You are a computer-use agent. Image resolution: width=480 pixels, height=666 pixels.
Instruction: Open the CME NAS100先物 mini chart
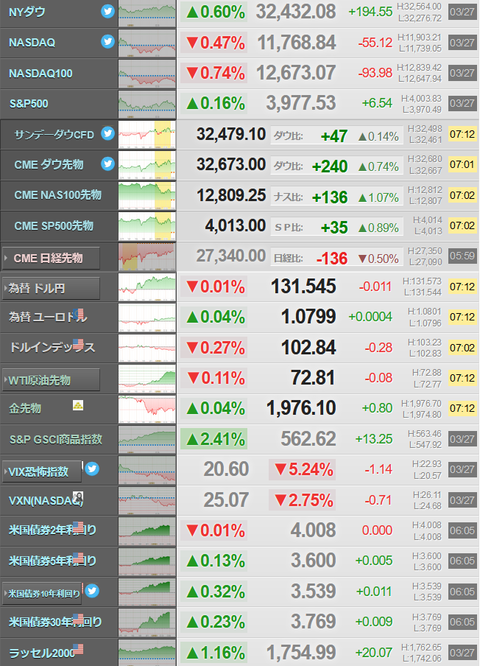click(x=147, y=196)
